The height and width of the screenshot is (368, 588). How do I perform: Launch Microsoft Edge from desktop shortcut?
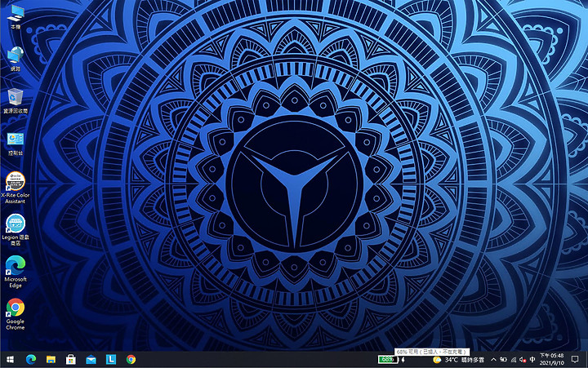click(16, 272)
